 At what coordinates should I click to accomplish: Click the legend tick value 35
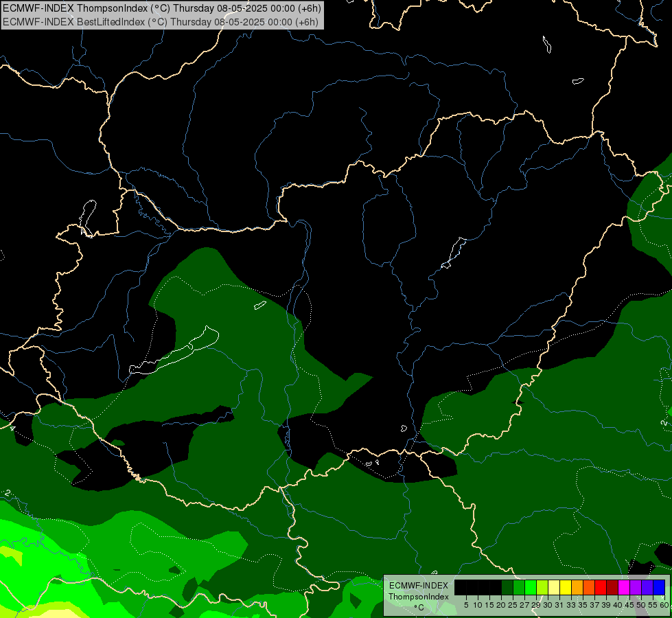pyautogui.click(x=583, y=605)
